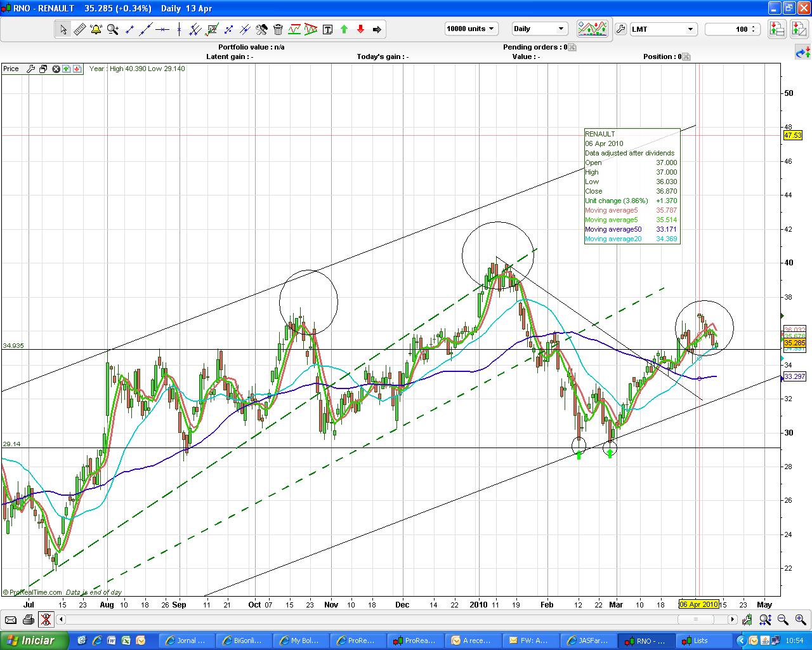Select the green up arrow drawing tool
Screen dimensions: 812x650
(x=344, y=29)
